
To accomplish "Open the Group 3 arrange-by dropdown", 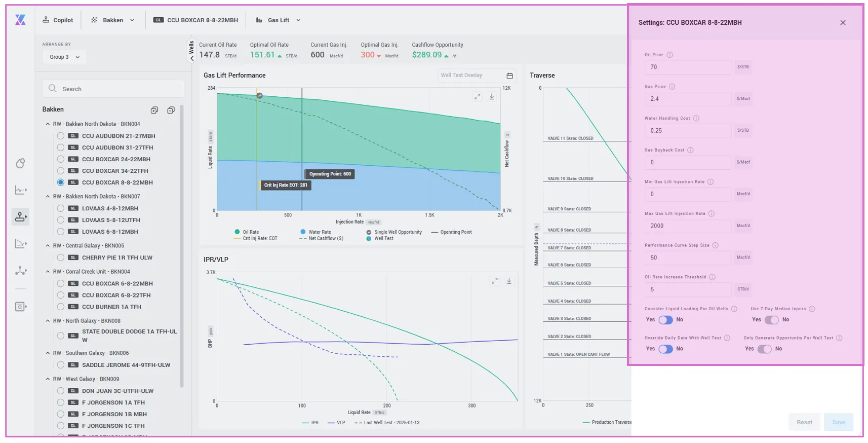I will tap(64, 57).
